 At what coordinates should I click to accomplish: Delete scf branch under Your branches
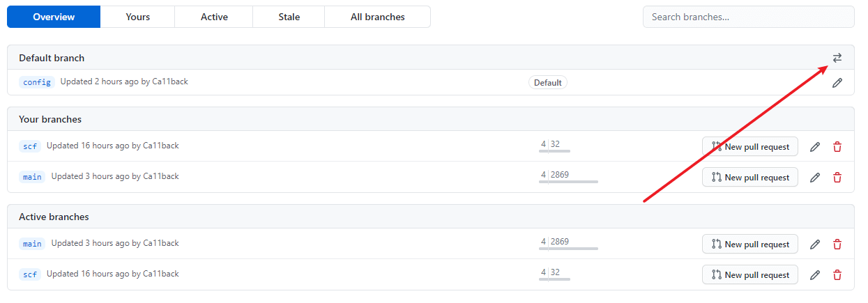[x=837, y=147]
